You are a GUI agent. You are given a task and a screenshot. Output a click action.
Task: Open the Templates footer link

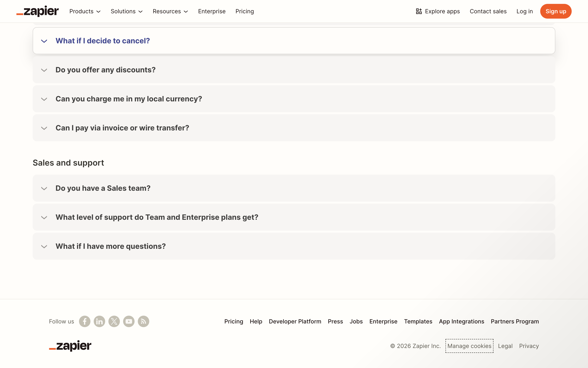pyautogui.click(x=418, y=321)
